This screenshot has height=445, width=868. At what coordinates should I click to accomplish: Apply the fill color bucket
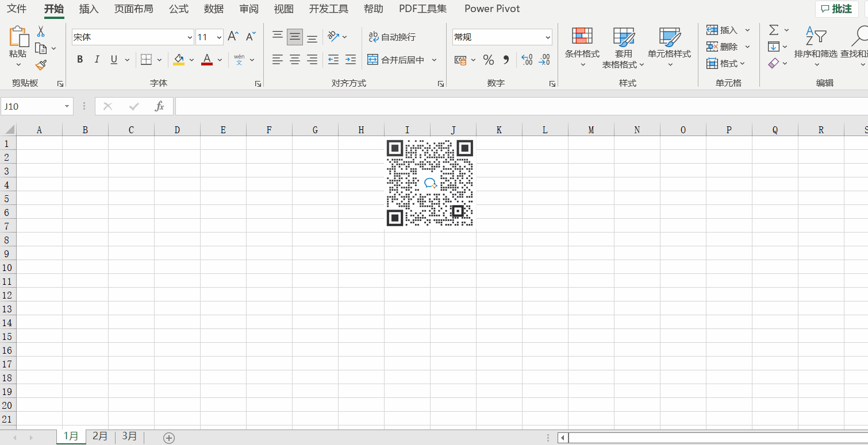(179, 59)
